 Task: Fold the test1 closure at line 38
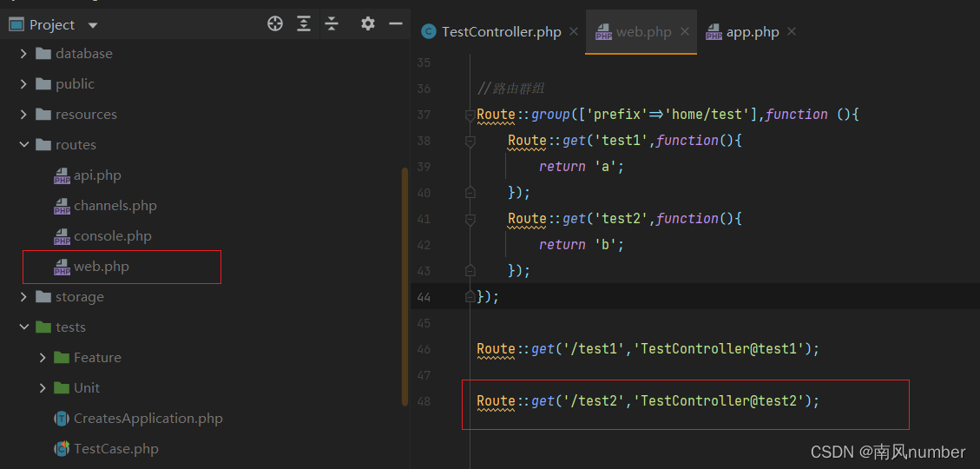470,142
